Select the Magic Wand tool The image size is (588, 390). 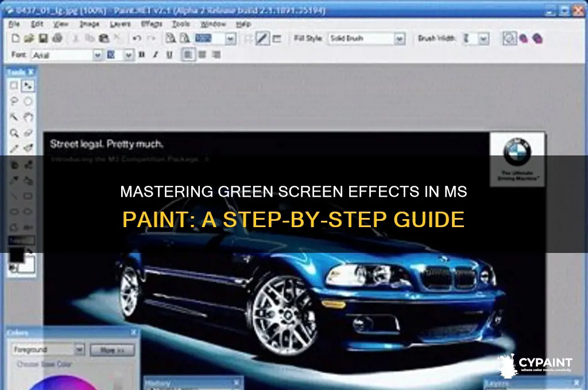click(14, 117)
